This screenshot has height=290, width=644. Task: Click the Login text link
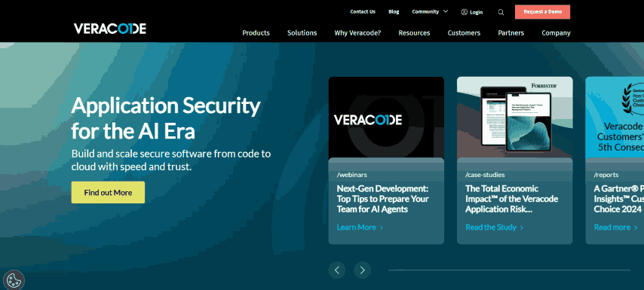pos(476,12)
